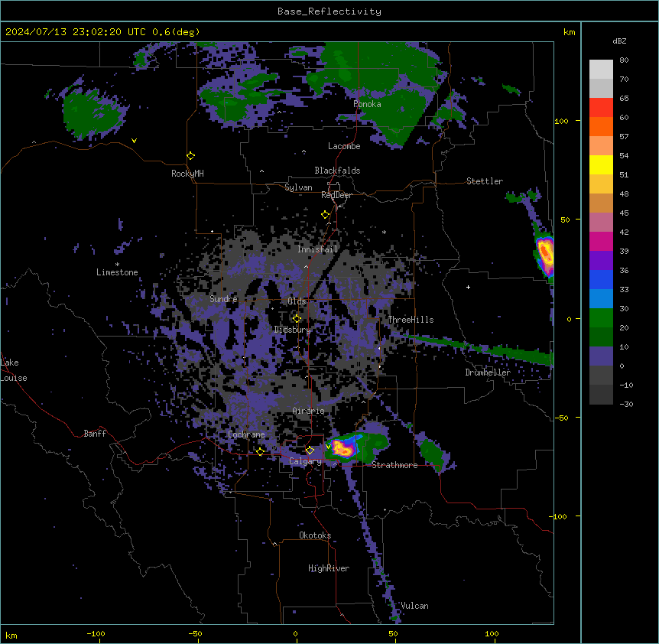Click the 45 value on the dBZ scale

coord(624,213)
